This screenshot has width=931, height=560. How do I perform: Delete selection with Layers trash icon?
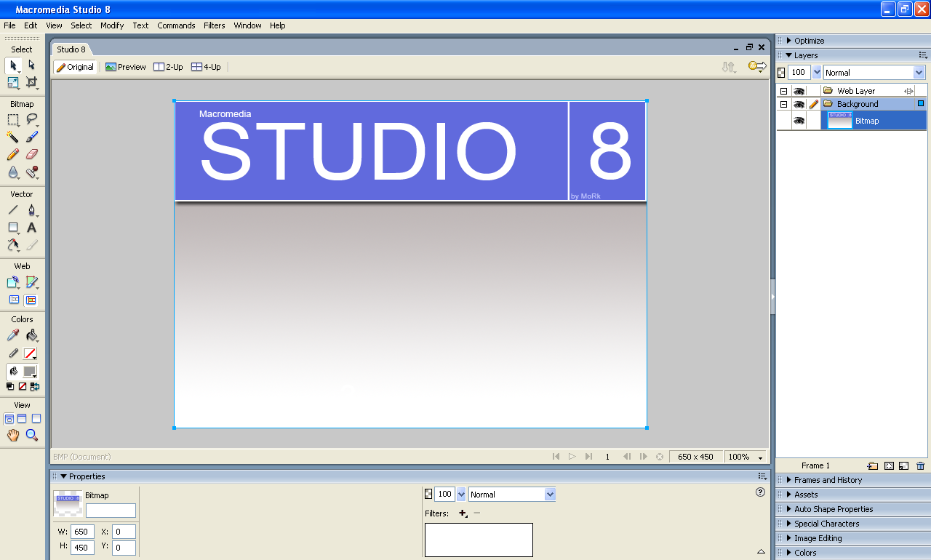click(x=921, y=465)
